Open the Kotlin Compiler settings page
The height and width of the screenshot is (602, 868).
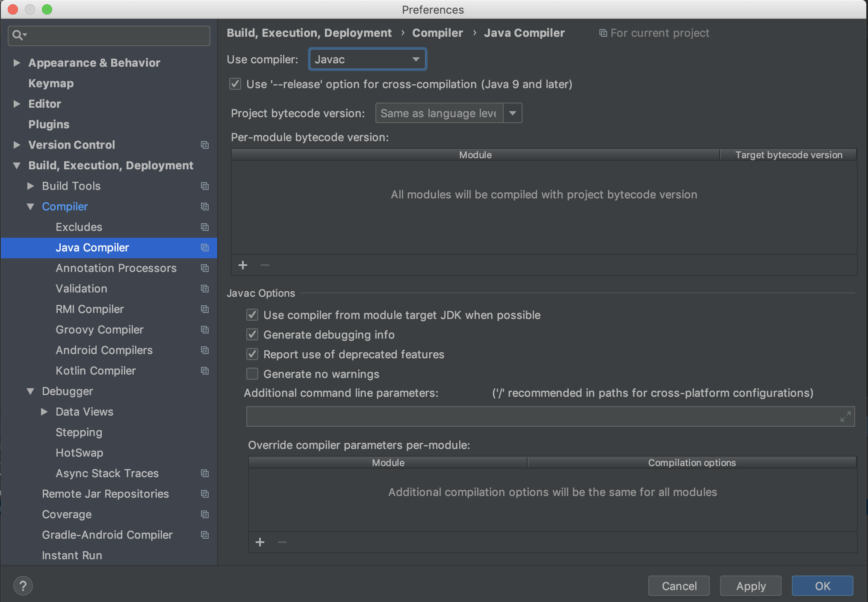coord(95,371)
